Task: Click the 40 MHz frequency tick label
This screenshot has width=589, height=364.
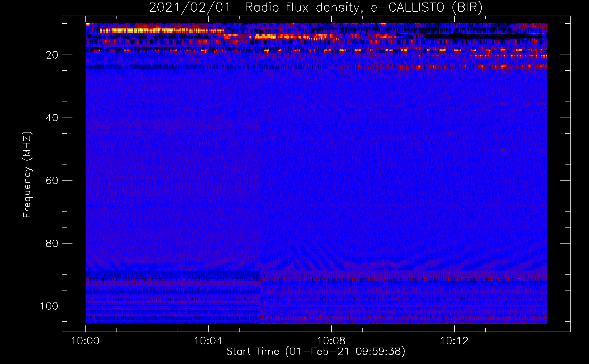Action: click(52, 118)
